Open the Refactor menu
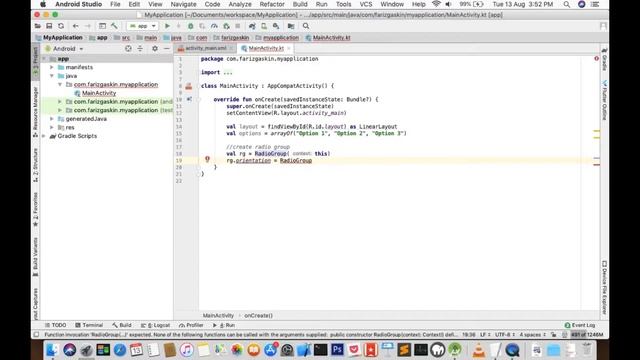 (x=272, y=4)
